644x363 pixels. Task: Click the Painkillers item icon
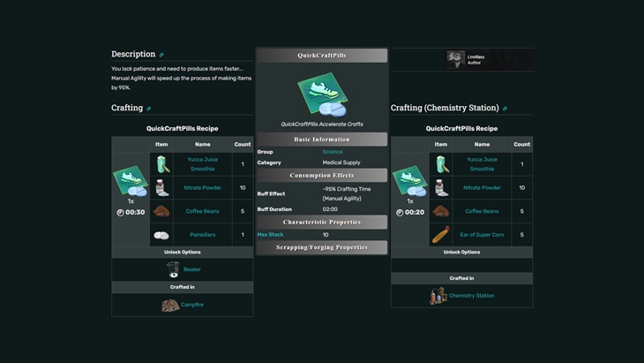tap(161, 235)
